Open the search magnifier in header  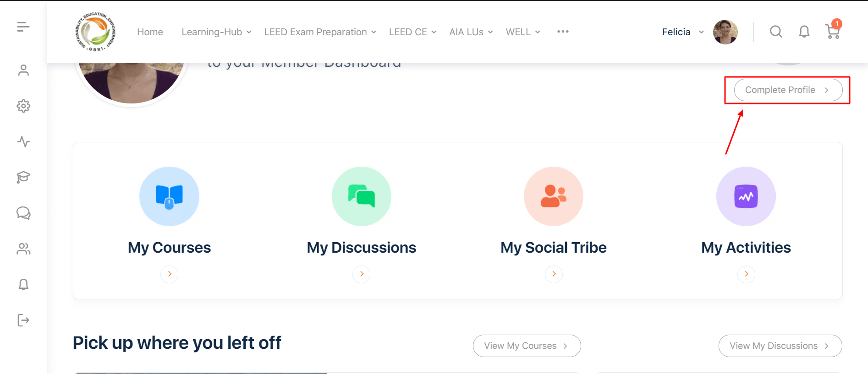click(776, 32)
